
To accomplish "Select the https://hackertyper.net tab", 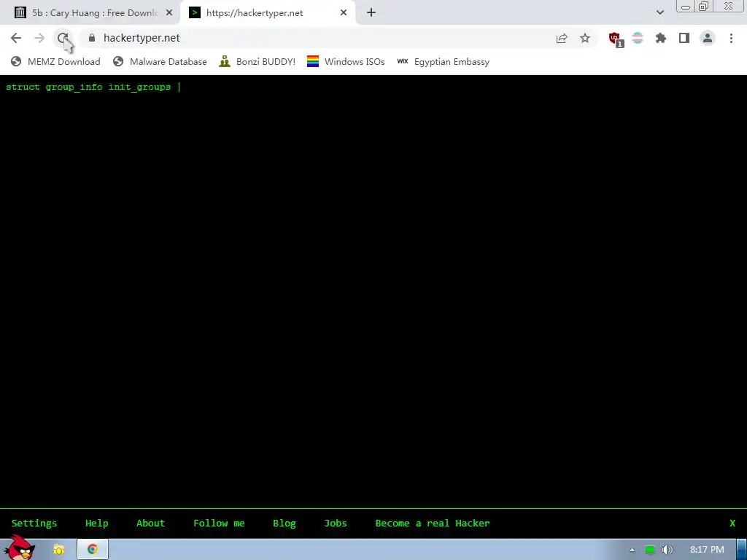I will pos(268,13).
